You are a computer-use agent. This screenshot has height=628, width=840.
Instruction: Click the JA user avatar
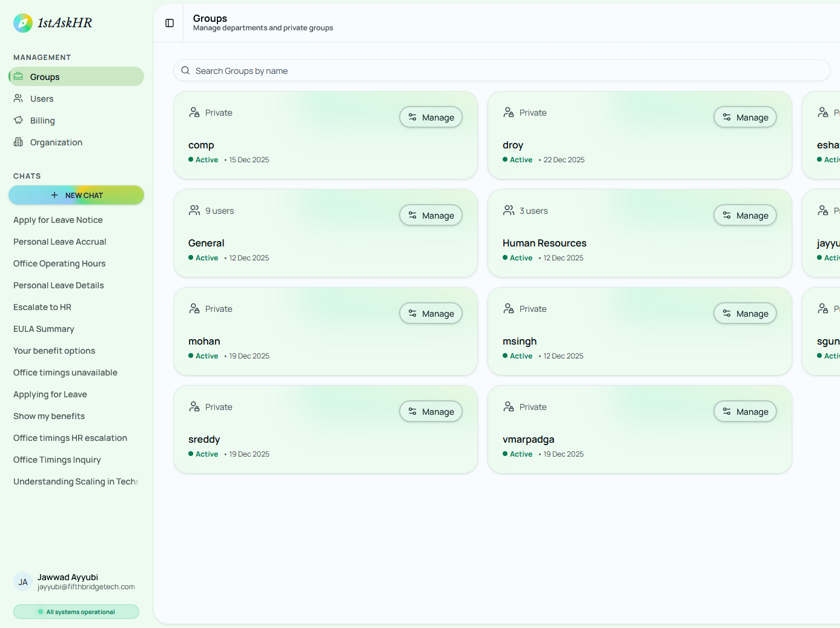click(x=23, y=582)
